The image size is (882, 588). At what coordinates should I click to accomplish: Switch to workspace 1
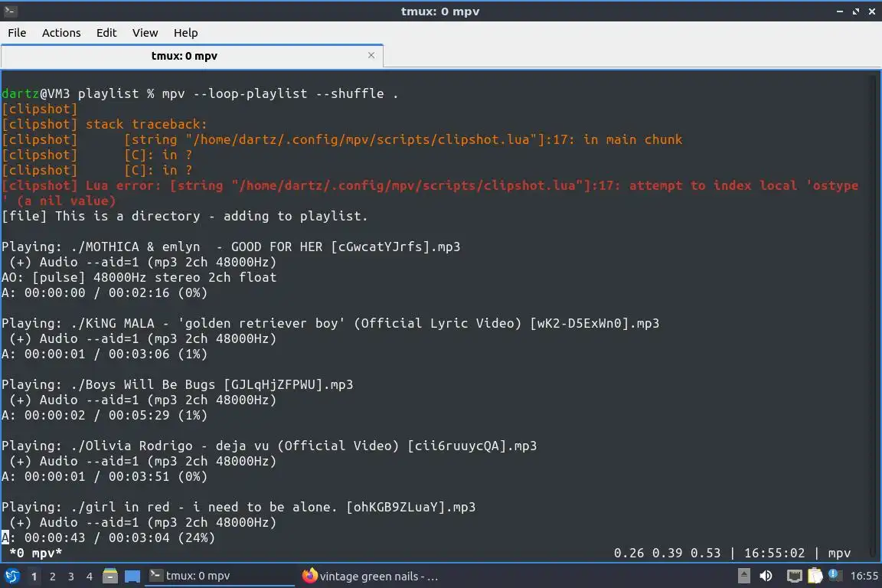[x=34, y=577]
